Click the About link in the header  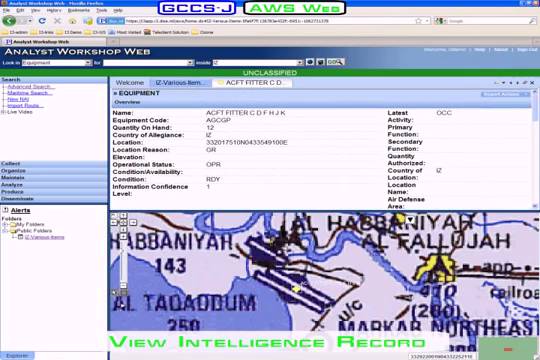(x=501, y=50)
